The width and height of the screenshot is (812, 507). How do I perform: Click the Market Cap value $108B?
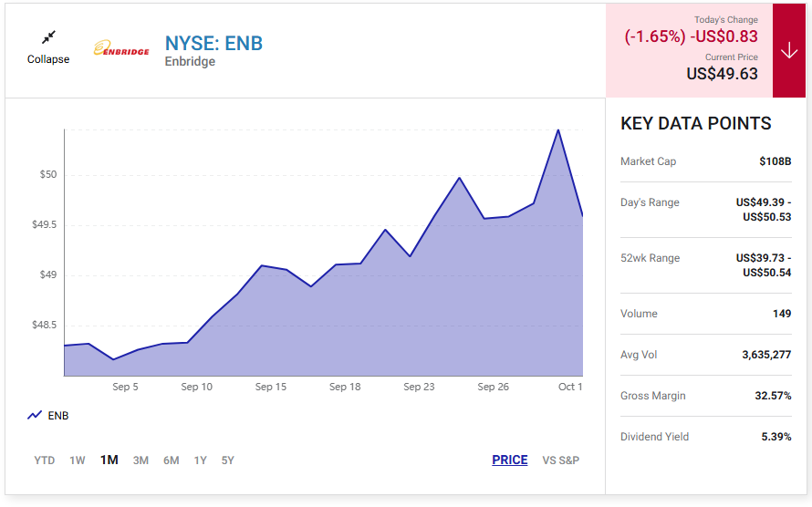(776, 161)
